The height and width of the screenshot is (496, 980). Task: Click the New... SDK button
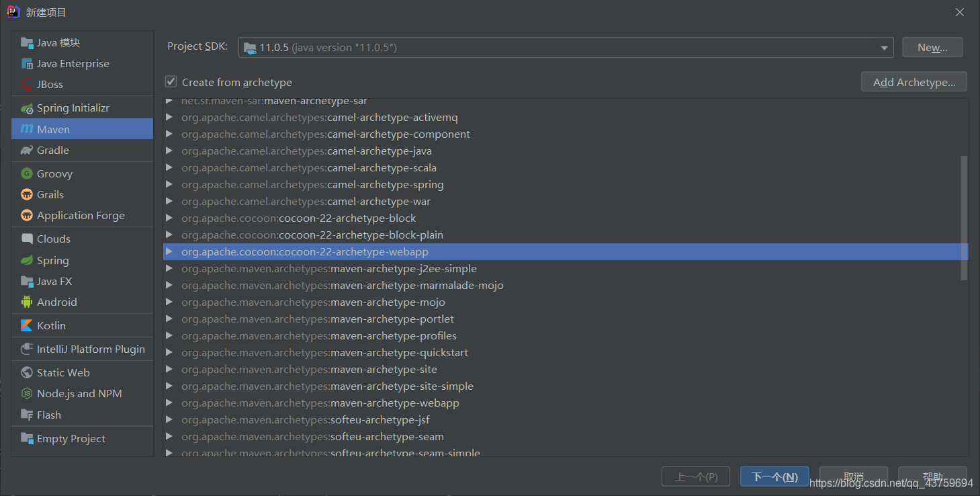tap(932, 47)
